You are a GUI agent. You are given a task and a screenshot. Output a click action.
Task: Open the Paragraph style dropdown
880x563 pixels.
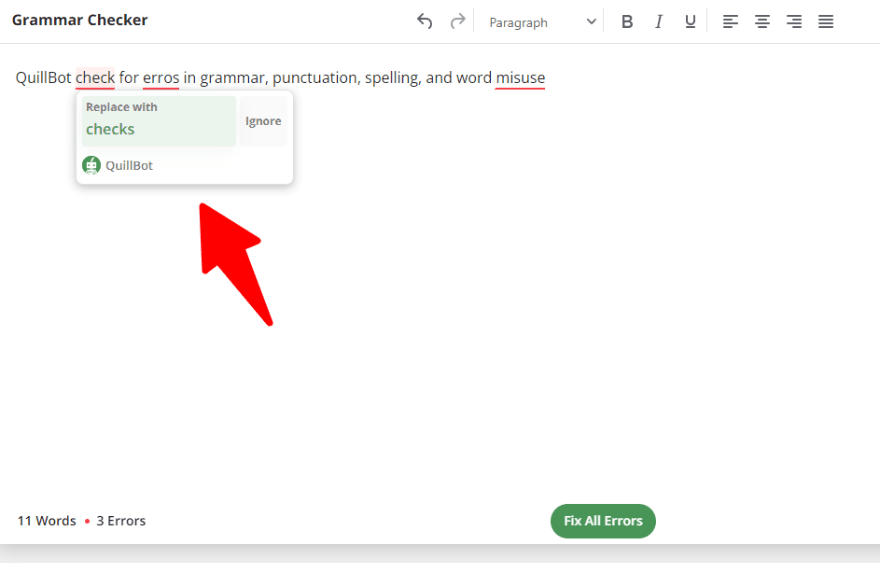click(530, 22)
